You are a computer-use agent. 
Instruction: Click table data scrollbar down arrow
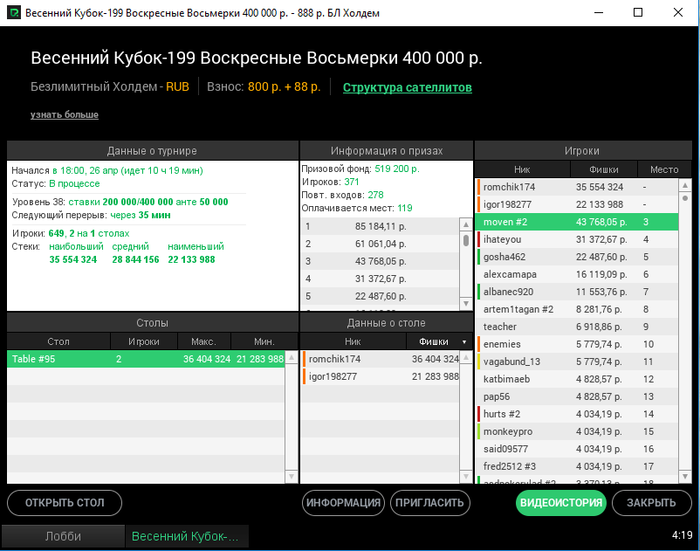(x=466, y=476)
